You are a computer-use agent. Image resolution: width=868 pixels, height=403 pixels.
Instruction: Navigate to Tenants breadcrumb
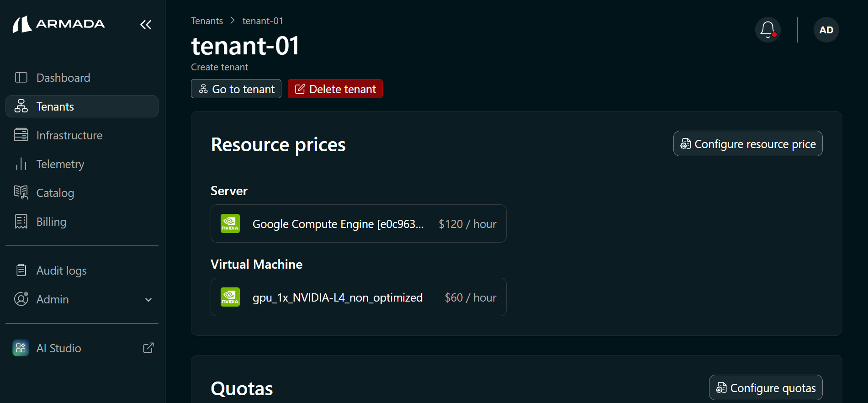(207, 21)
